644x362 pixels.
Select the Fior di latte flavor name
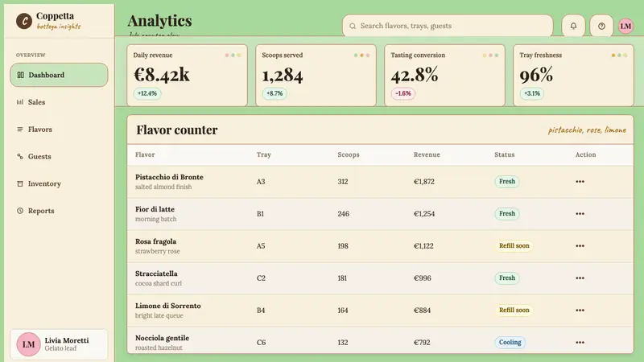(x=155, y=209)
